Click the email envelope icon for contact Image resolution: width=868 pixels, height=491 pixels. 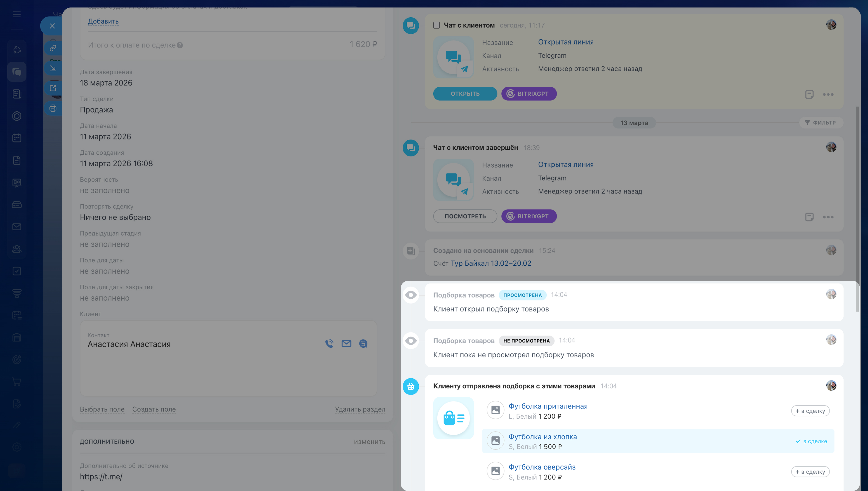pyautogui.click(x=346, y=344)
